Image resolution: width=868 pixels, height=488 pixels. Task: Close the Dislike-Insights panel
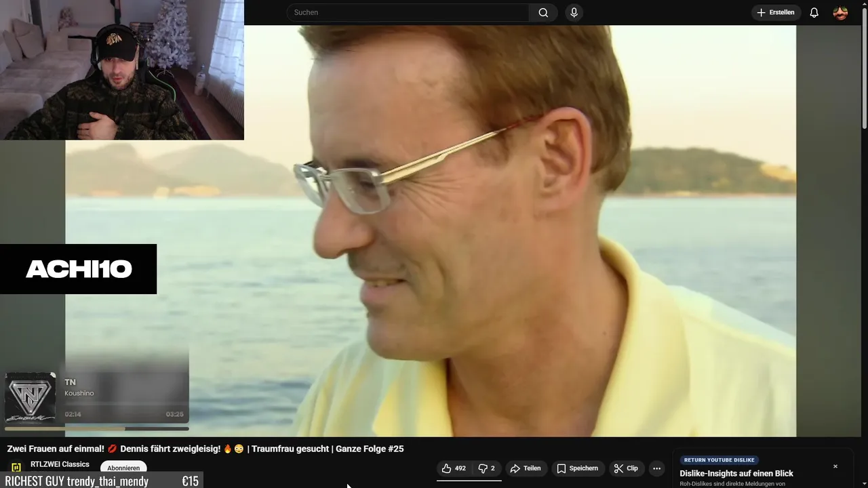[835, 466]
